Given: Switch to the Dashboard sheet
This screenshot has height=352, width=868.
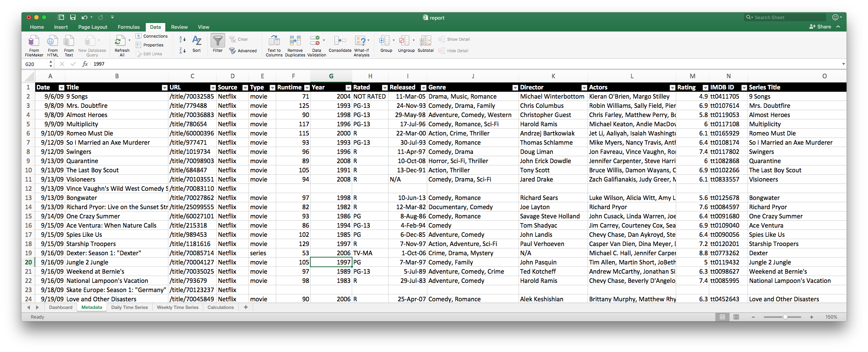Looking at the screenshot, I should [x=61, y=307].
